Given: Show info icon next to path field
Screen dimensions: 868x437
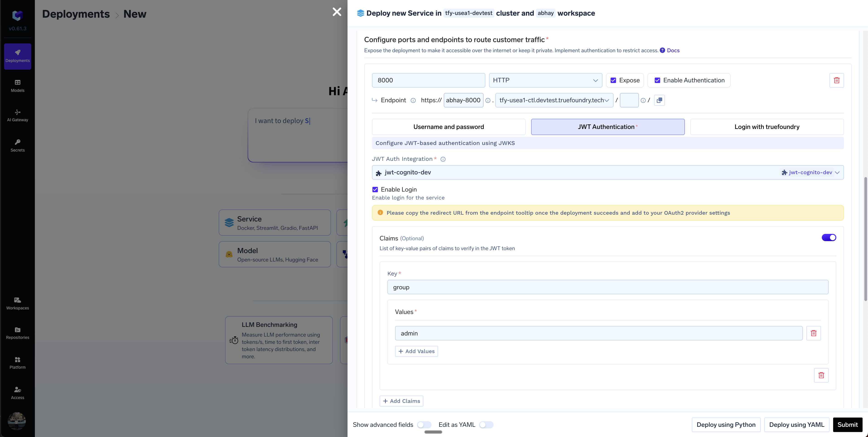Looking at the screenshot, I should [643, 100].
